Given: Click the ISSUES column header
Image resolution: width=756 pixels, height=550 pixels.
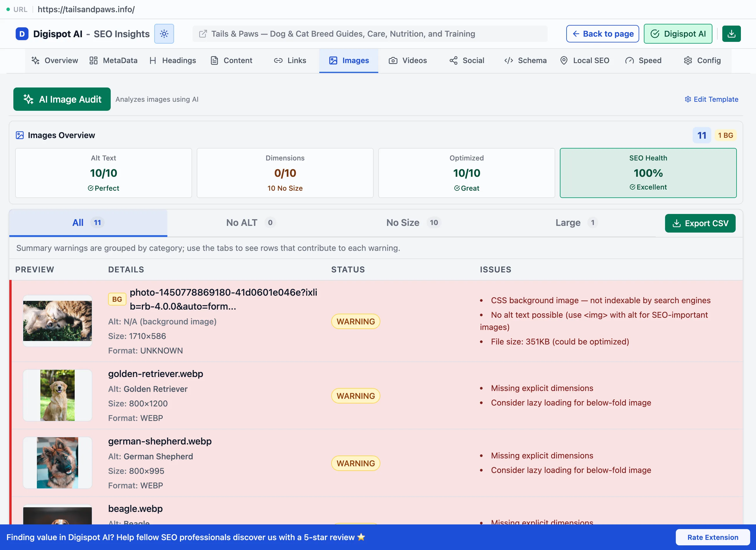Looking at the screenshot, I should click(495, 269).
